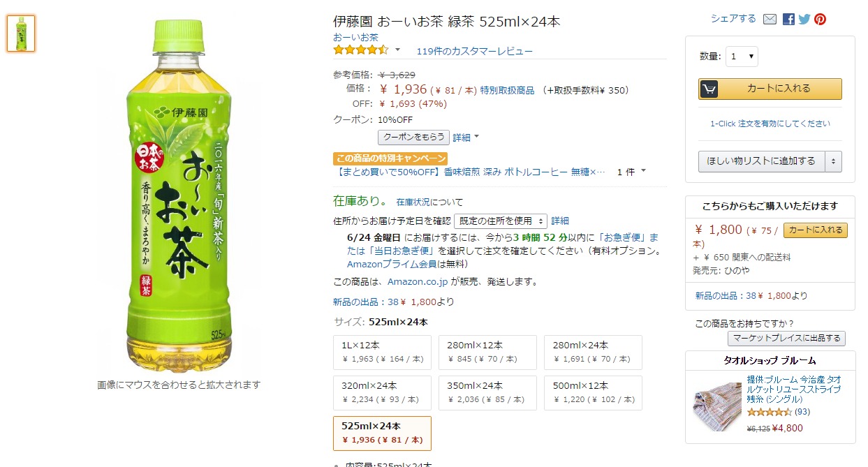
Task: Click the cart icon in the yellow button
Action: tap(709, 89)
